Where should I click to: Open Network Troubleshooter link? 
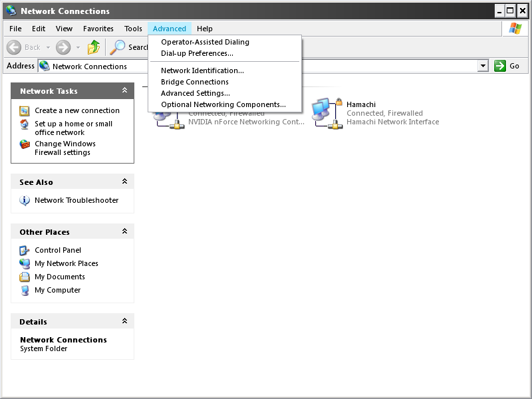click(76, 200)
